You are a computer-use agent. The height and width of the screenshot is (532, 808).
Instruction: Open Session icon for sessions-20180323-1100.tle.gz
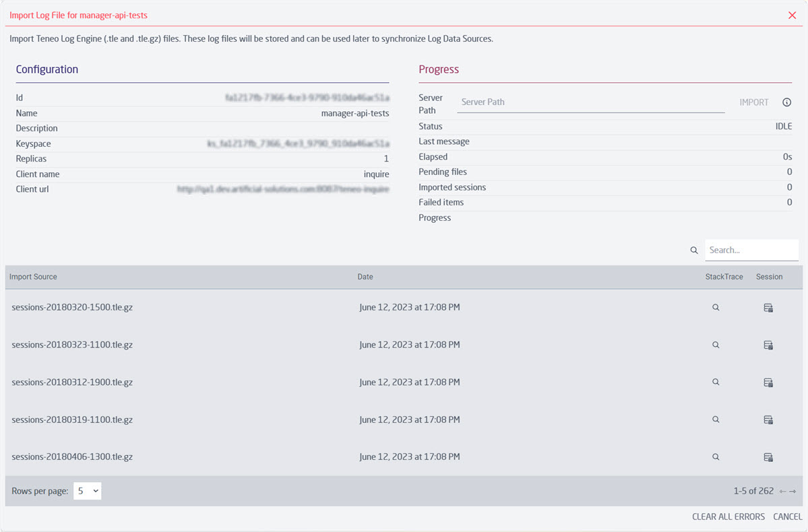point(768,345)
